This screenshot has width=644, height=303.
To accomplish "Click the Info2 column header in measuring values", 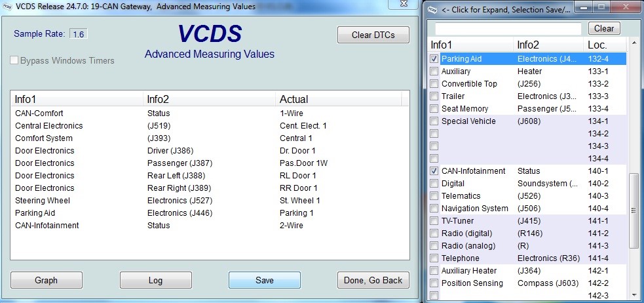I will [210, 100].
